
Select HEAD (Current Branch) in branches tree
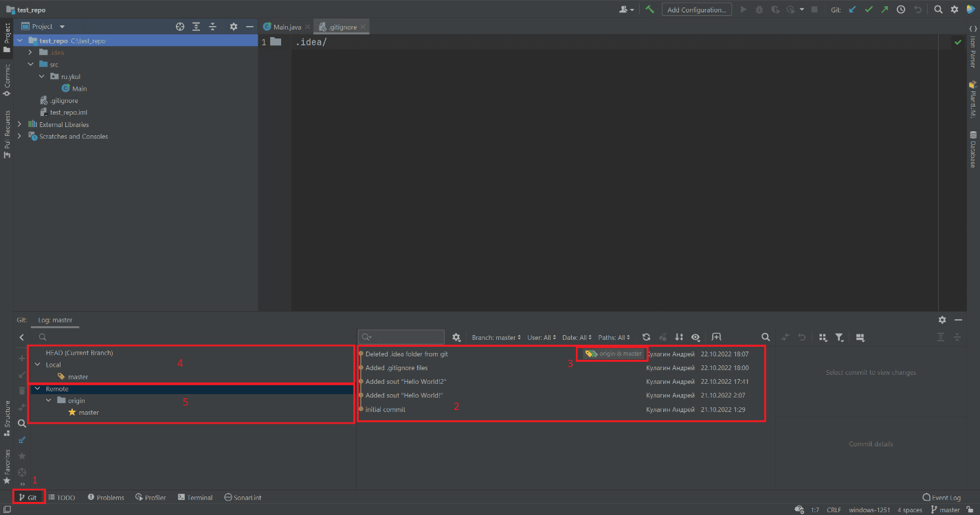pos(79,353)
